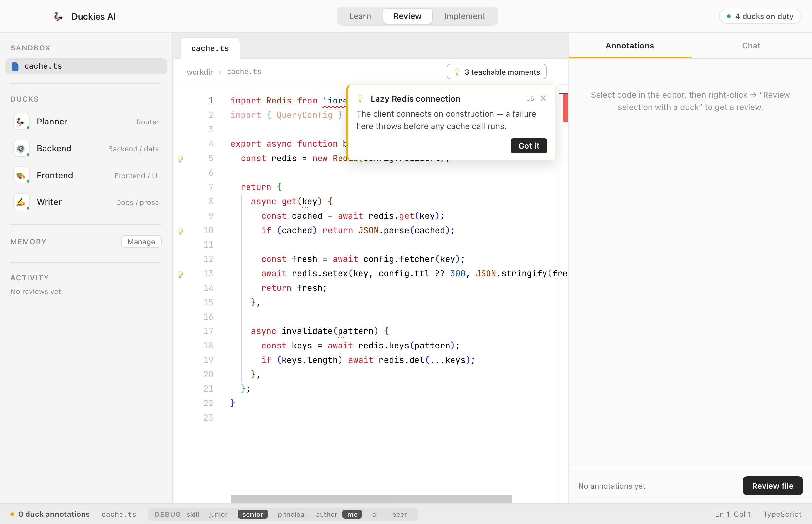Select the cache.ts editor tab

coord(210,48)
